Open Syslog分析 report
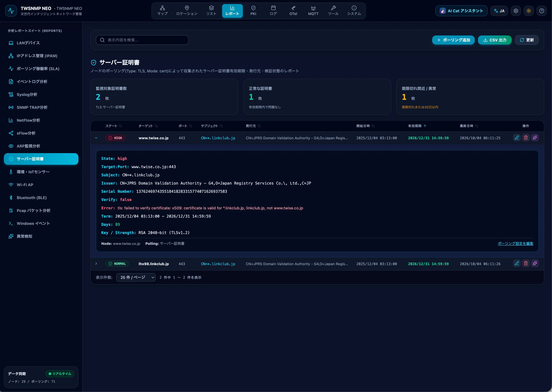 click(x=41, y=94)
